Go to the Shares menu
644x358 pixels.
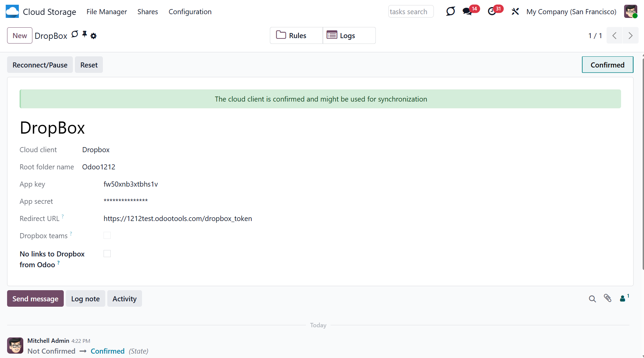coord(147,12)
